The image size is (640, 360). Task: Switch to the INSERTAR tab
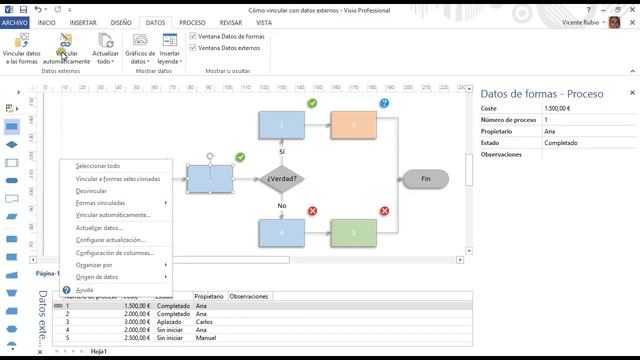pyautogui.click(x=83, y=23)
